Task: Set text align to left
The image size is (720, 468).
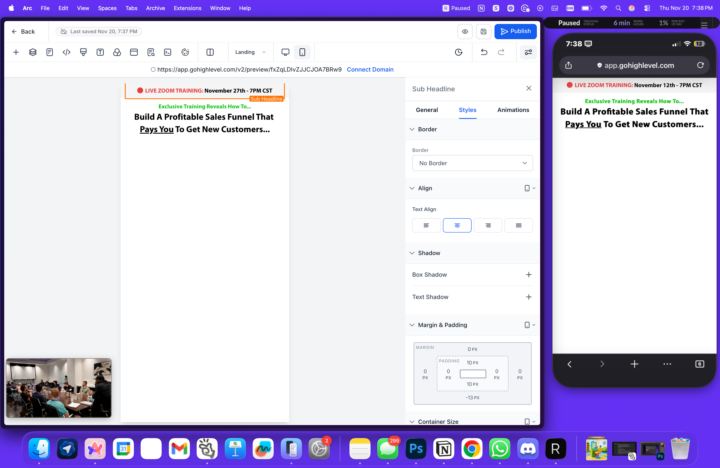Action: point(426,226)
